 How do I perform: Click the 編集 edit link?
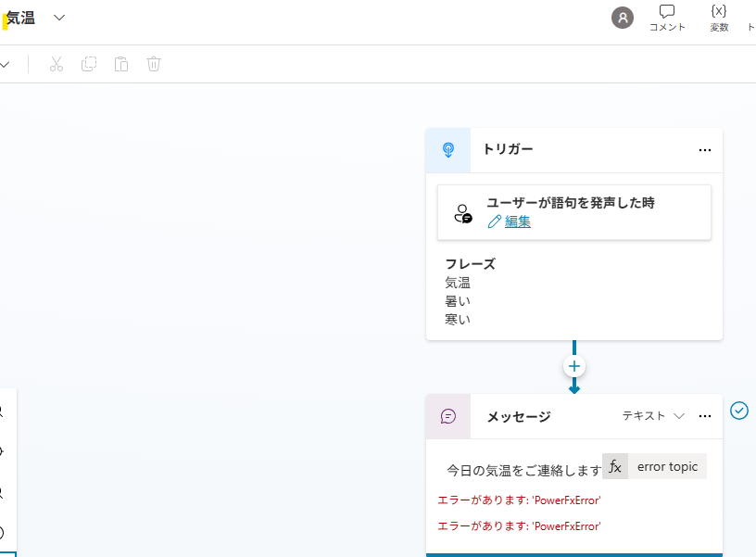[517, 222]
